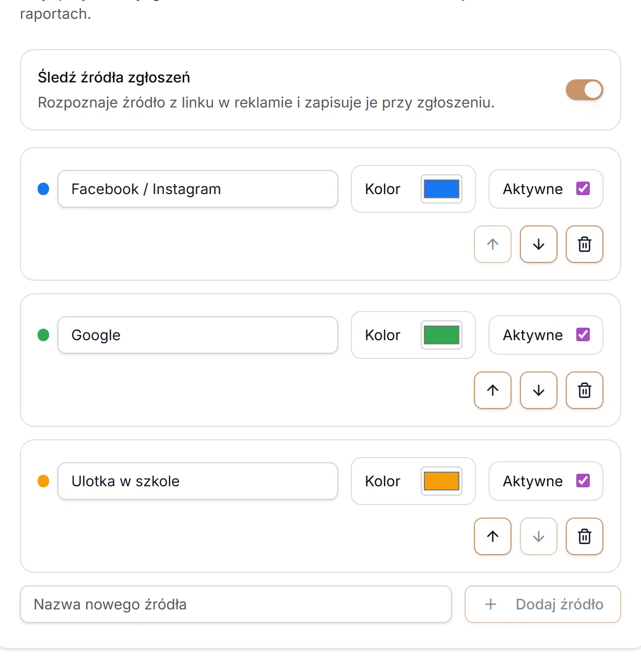
Task: Edit the Facebook / Instagram name field
Action: 198,189
